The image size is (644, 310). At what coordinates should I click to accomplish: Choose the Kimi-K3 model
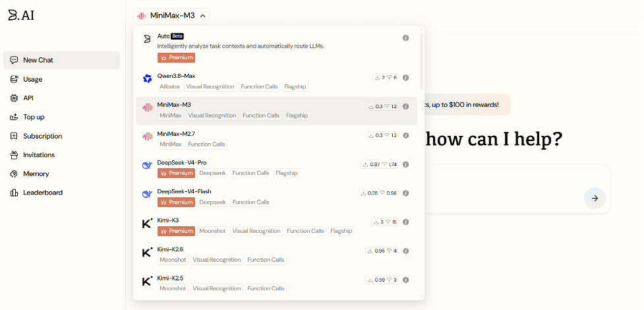pyautogui.click(x=276, y=226)
